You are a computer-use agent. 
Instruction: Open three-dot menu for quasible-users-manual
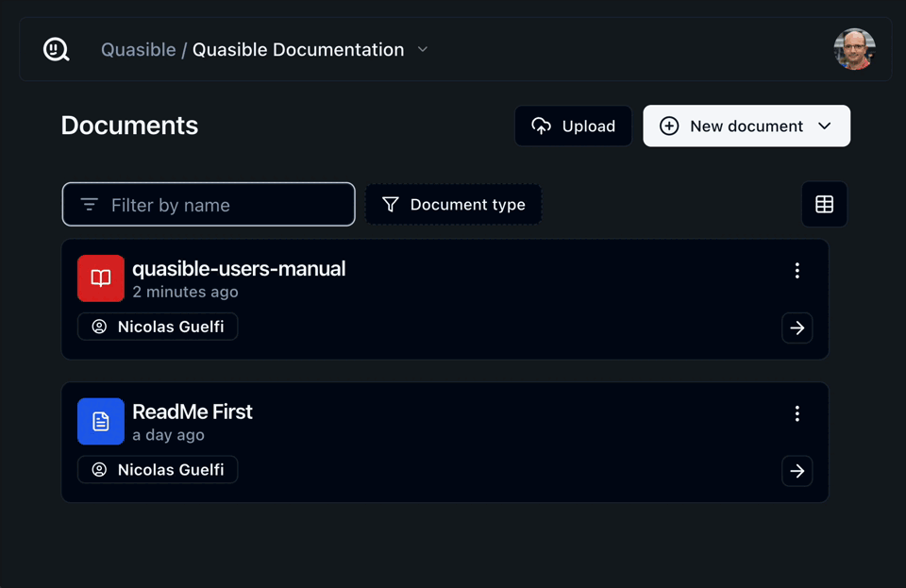797,271
